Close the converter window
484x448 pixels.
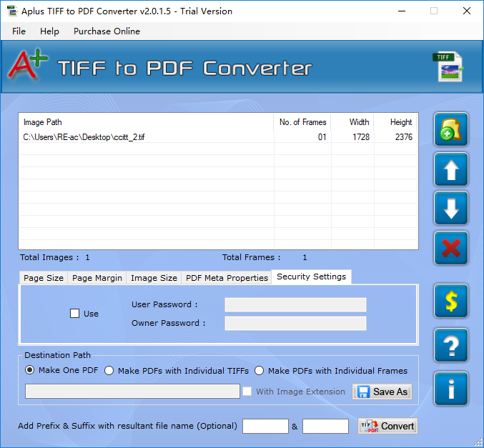467,11
